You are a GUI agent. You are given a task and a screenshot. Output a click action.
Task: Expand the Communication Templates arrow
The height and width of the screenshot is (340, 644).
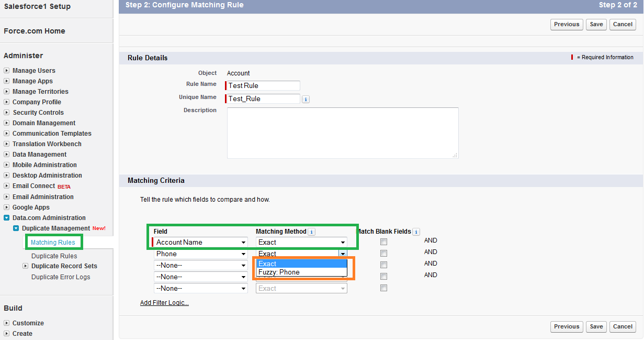(6, 134)
